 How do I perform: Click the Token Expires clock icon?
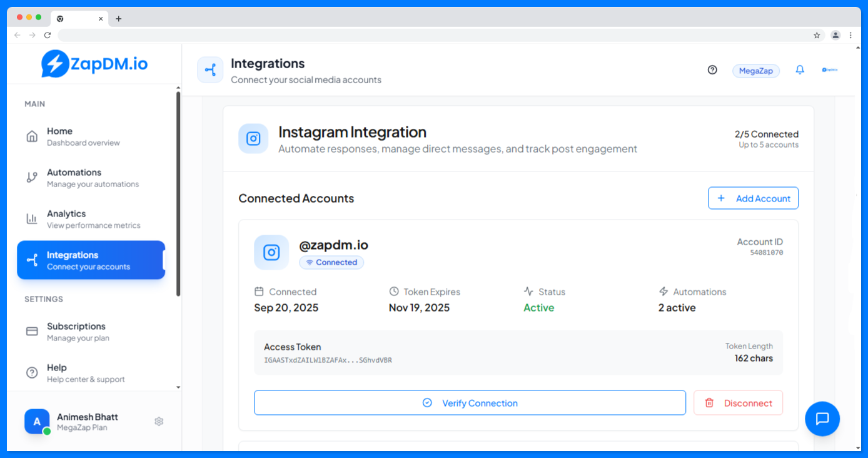(394, 292)
